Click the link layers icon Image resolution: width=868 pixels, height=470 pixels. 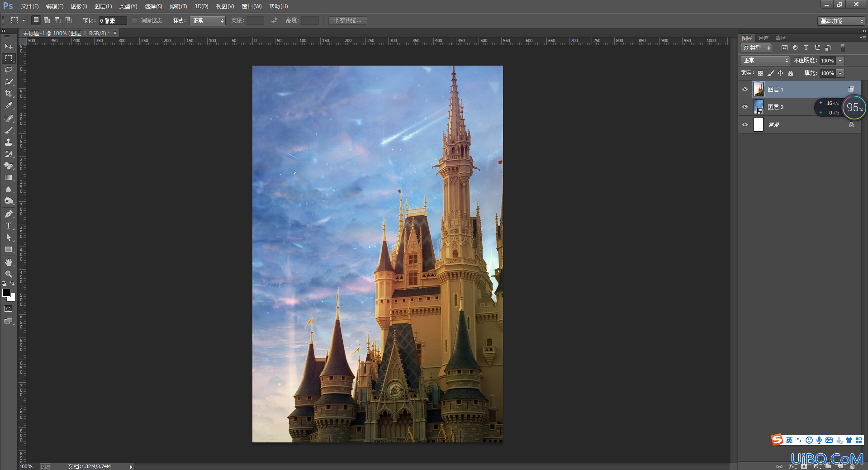tap(779, 466)
